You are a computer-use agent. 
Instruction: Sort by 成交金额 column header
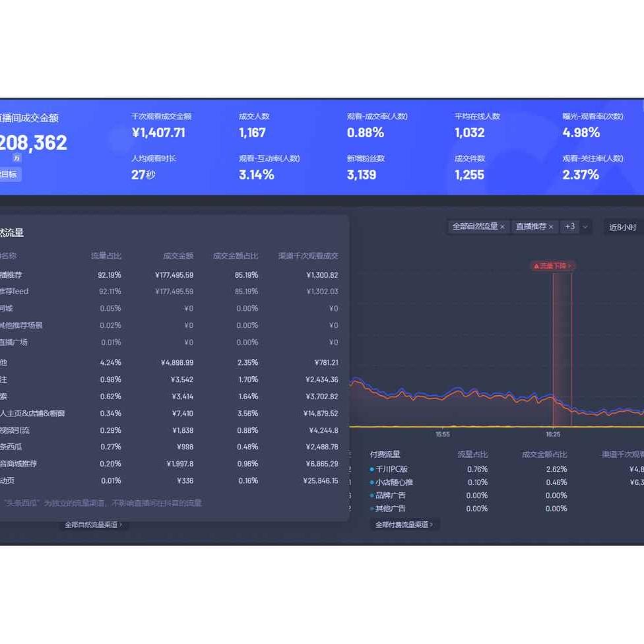pyautogui.click(x=178, y=256)
